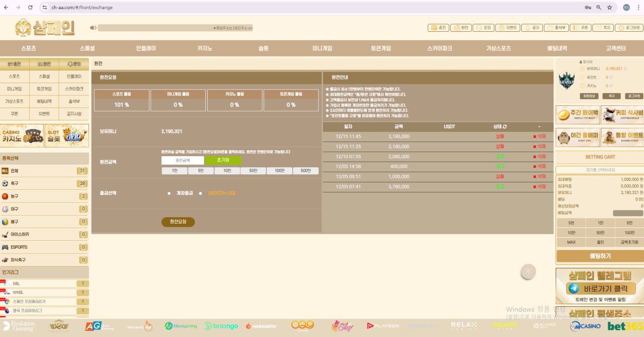Bookmark this page with the star icon
Image resolution: width=644 pixels, height=337 pixels.
point(609,8)
